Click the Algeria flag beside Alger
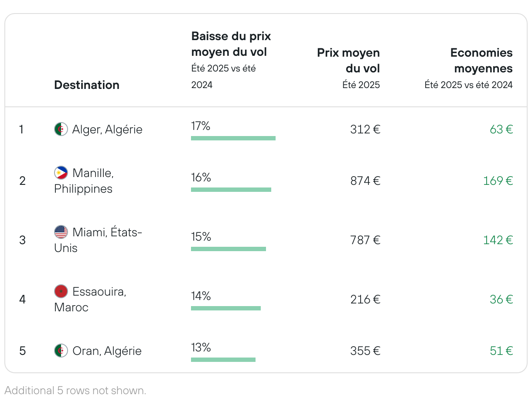Viewport: 532px width, 402px height. click(61, 129)
